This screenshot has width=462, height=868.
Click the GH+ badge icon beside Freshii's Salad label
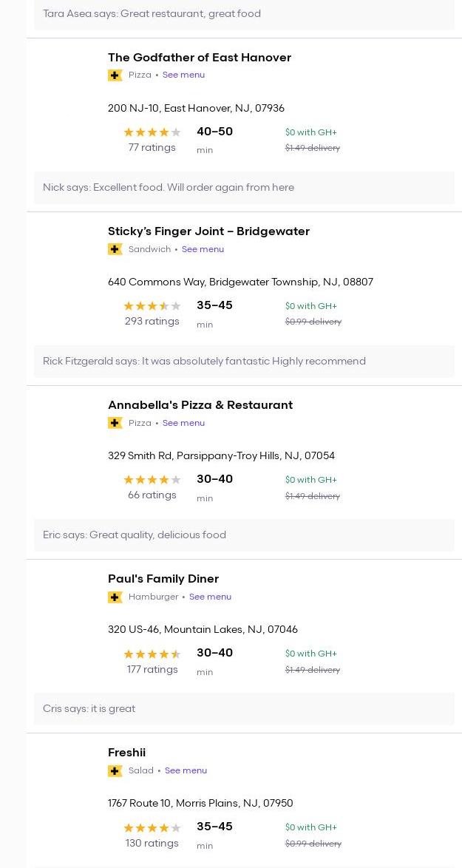click(x=115, y=770)
